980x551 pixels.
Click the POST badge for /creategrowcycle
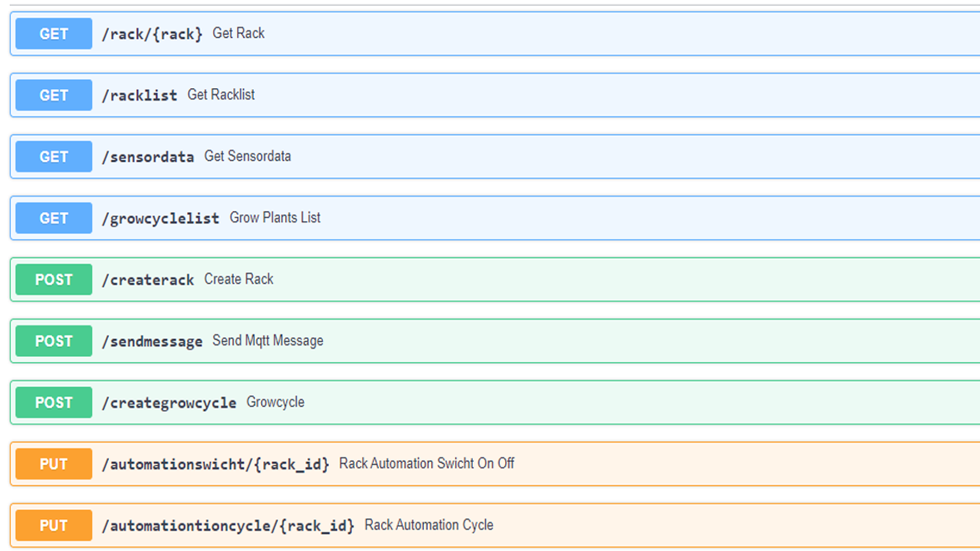point(54,403)
